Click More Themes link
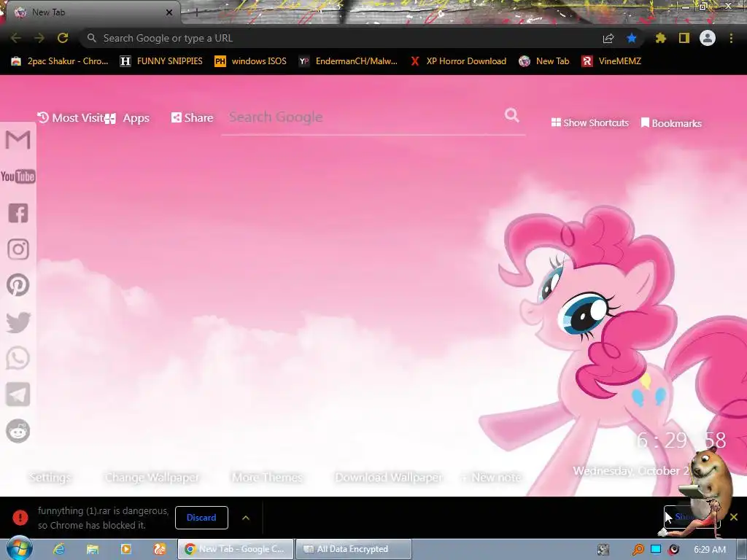The height and width of the screenshot is (560, 747). pos(267,477)
